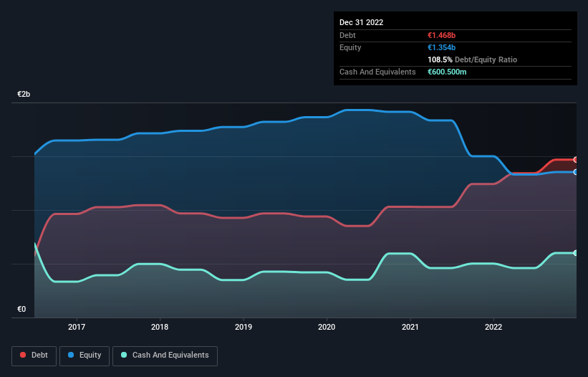The width and height of the screenshot is (588, 377).
Task: Click the 2022 x-axis label
Action: 493,327
